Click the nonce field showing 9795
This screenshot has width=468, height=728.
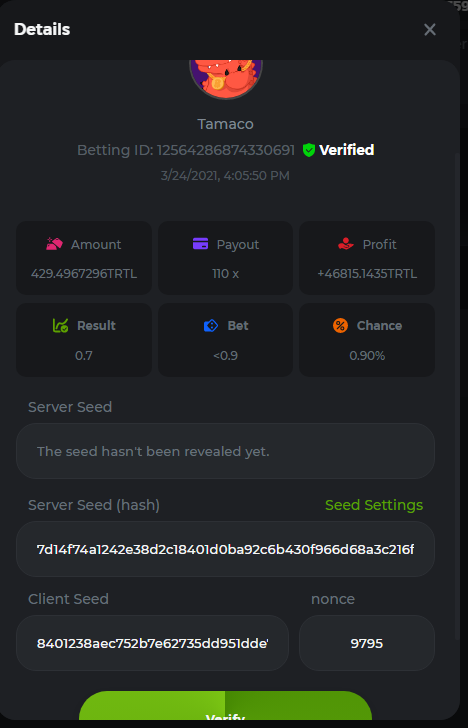[367, 643]
